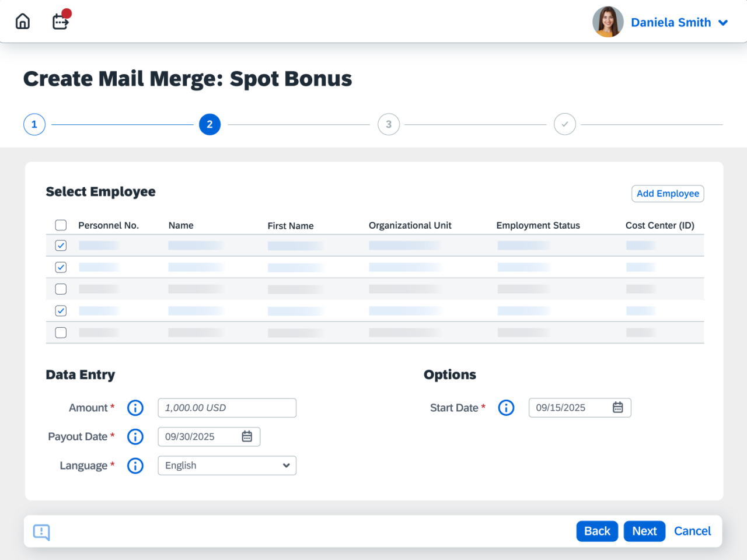
Task: Open the calendar notifications icon
Action: [61, 22]
